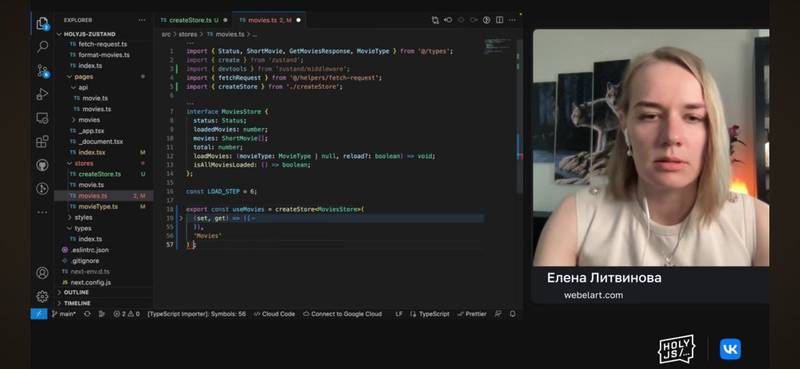Select the movies.ts editor tab
This screenshot has height=369, width=800.
pos(269,20)
